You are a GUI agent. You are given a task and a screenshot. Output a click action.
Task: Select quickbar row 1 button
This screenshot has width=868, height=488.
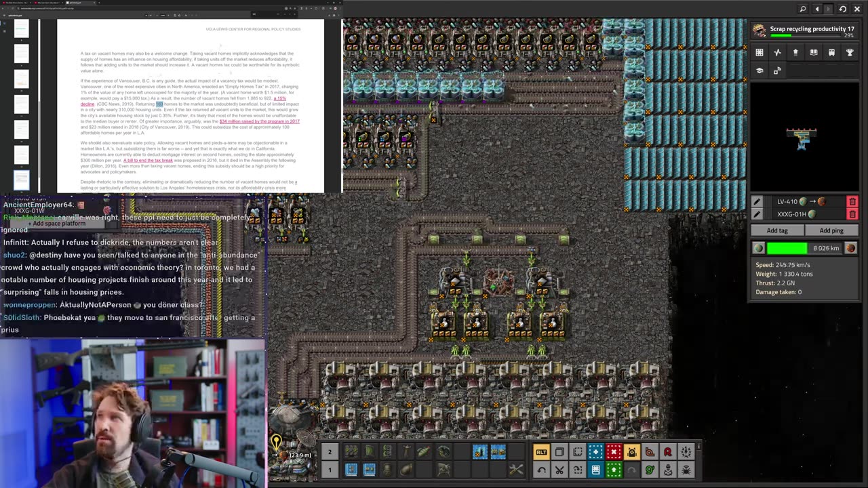(330, 469)
